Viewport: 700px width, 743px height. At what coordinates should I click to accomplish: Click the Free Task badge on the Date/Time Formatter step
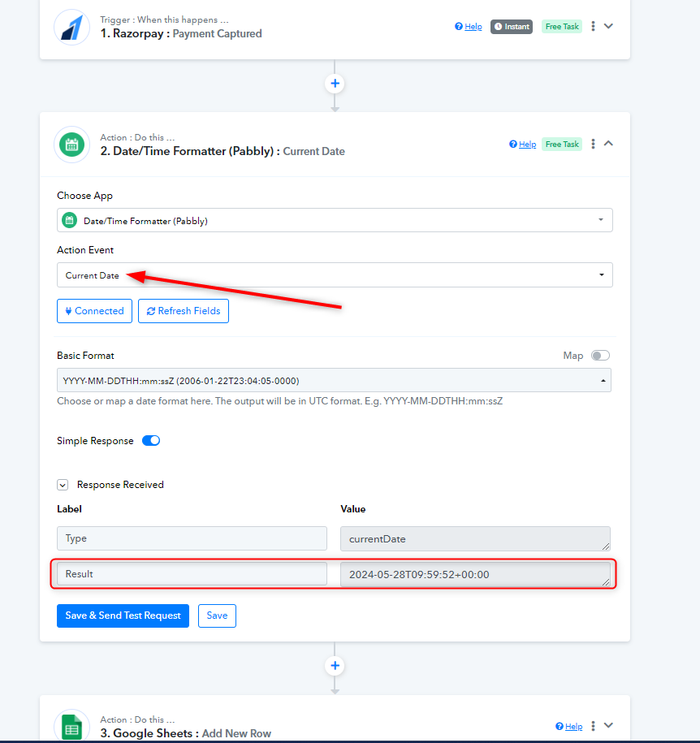(562, 144)
